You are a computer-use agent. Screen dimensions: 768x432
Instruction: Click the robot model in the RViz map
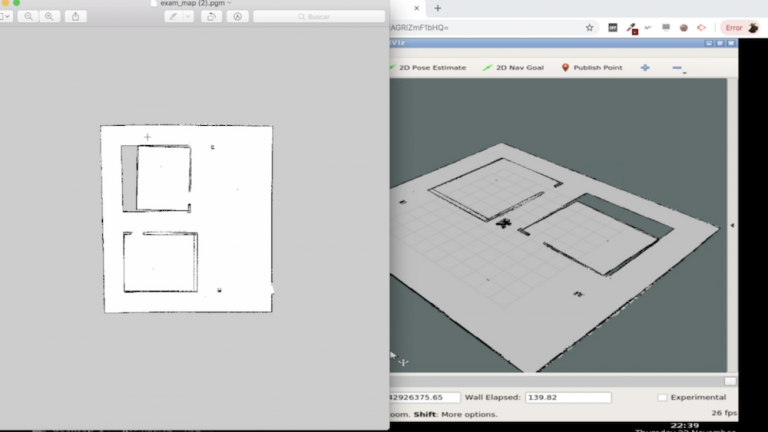click(x=504, y=223)
